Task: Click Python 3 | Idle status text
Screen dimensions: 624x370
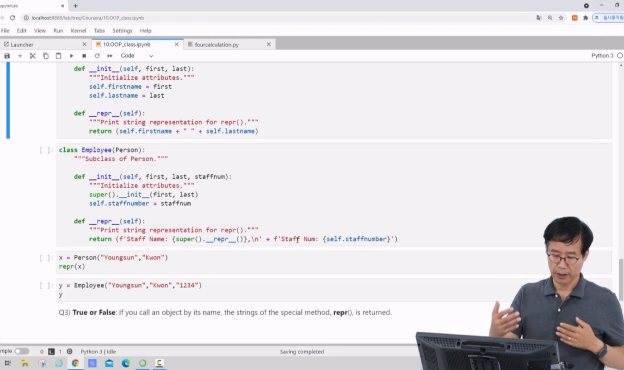Action: (98, 352)
